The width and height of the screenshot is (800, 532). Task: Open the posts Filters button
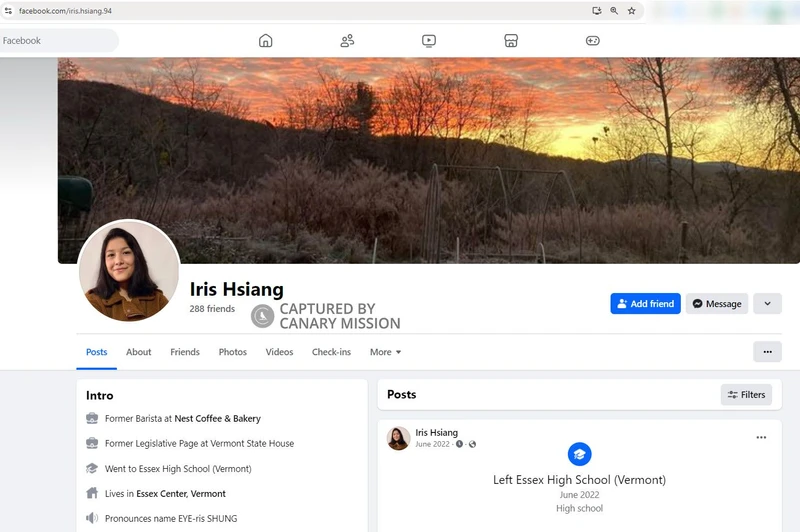coord(746,395)
